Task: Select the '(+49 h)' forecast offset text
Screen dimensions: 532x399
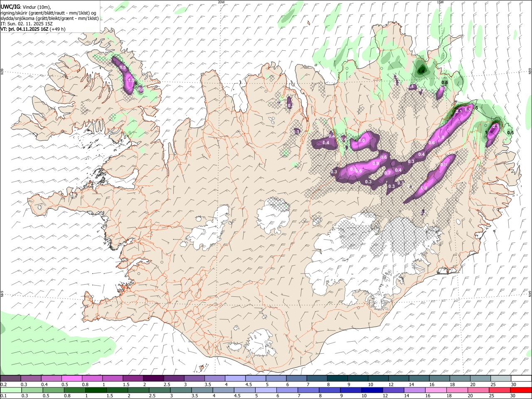Action: pos(57,29)
